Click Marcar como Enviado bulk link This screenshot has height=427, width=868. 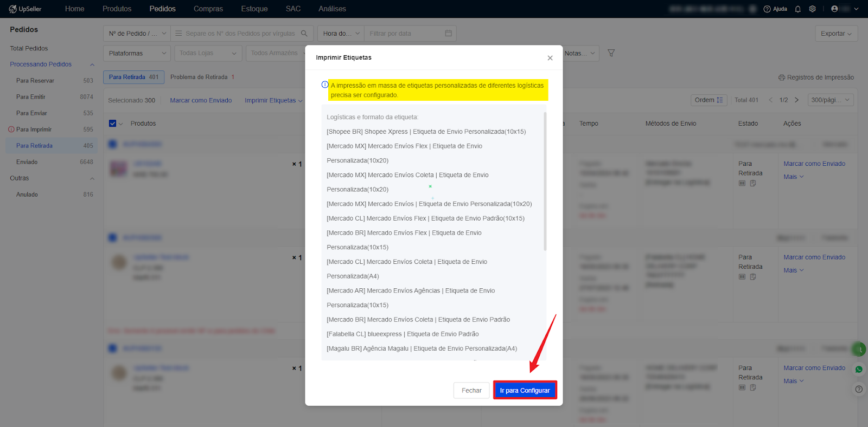pos(201,100)
